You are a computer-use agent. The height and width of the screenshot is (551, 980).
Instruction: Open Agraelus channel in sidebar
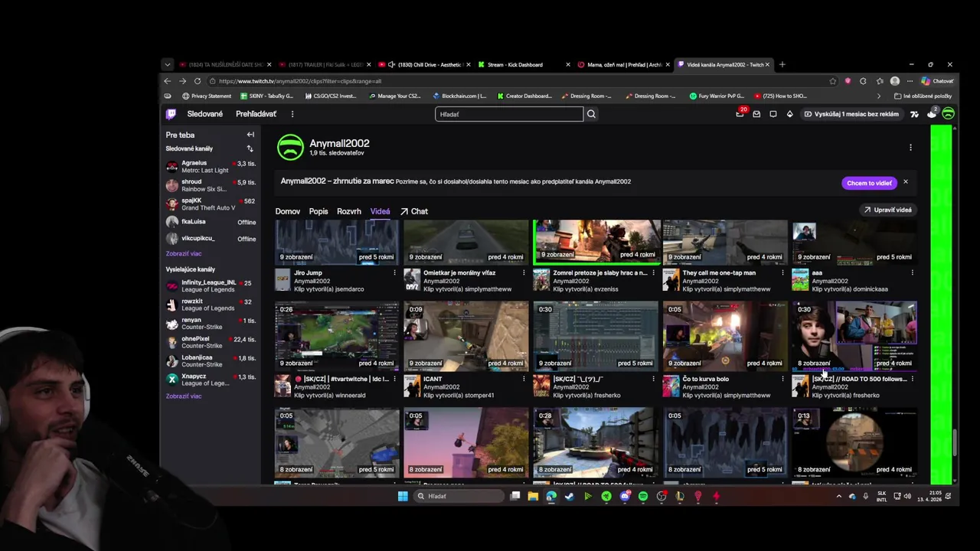point(211,167)
